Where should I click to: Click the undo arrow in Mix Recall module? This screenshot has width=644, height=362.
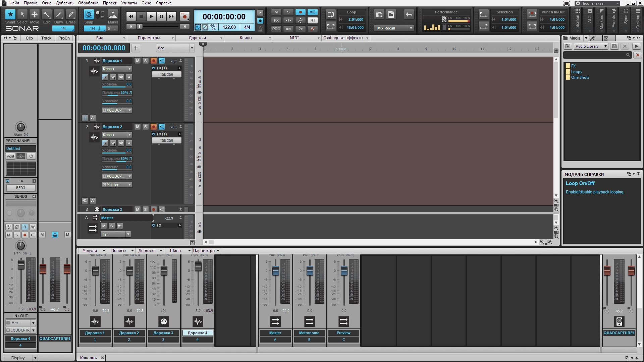pos(409,14)
